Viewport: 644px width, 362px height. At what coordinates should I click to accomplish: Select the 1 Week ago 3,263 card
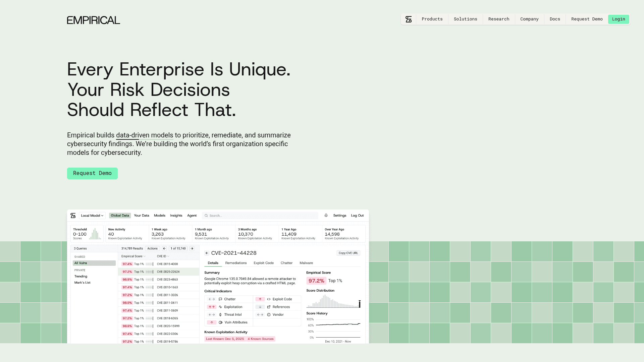[x=170, y=234]
